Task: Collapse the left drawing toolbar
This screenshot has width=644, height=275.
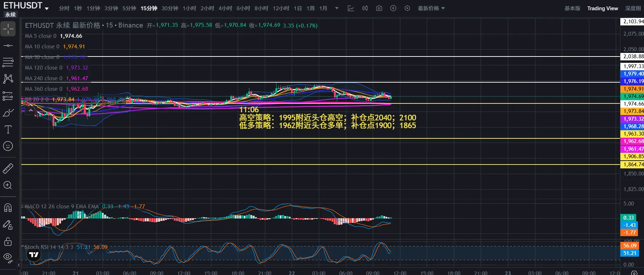Action: tap(19, 264)
